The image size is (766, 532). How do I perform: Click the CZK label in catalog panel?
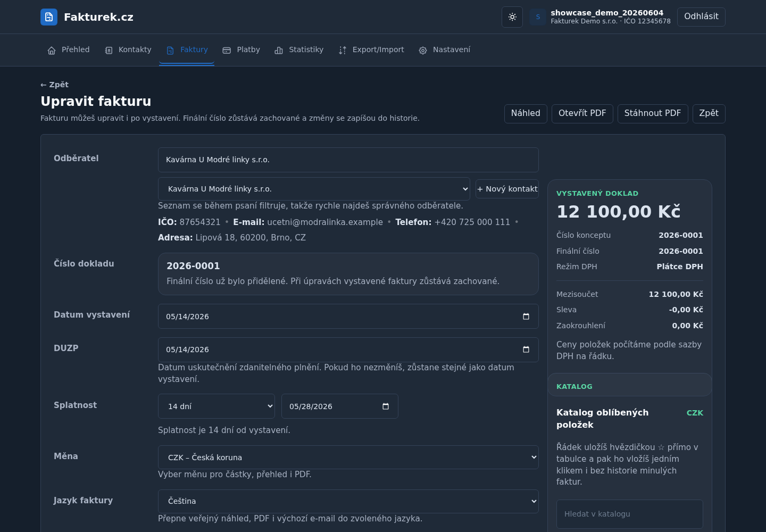(695, 413)
